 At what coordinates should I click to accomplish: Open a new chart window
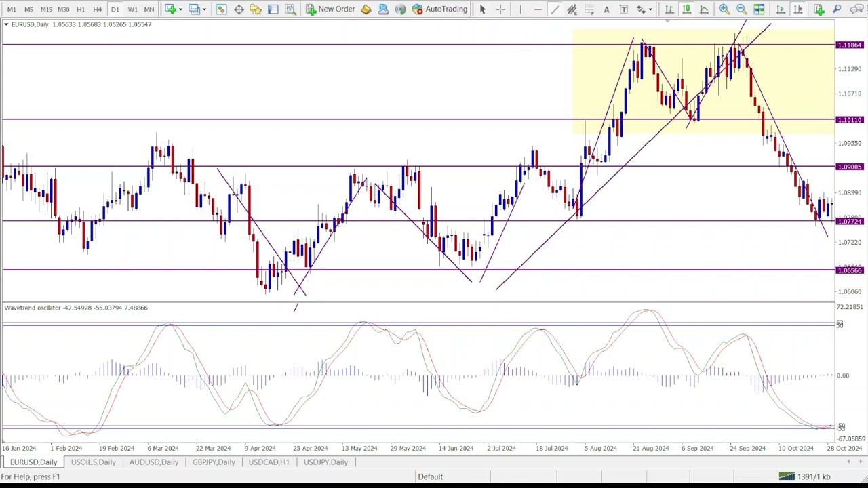point(170,9)
